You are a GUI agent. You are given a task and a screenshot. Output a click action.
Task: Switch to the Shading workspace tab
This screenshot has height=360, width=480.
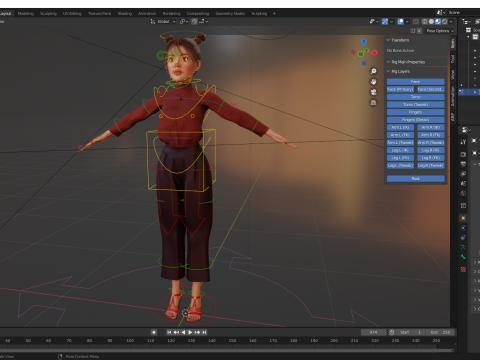125,14
